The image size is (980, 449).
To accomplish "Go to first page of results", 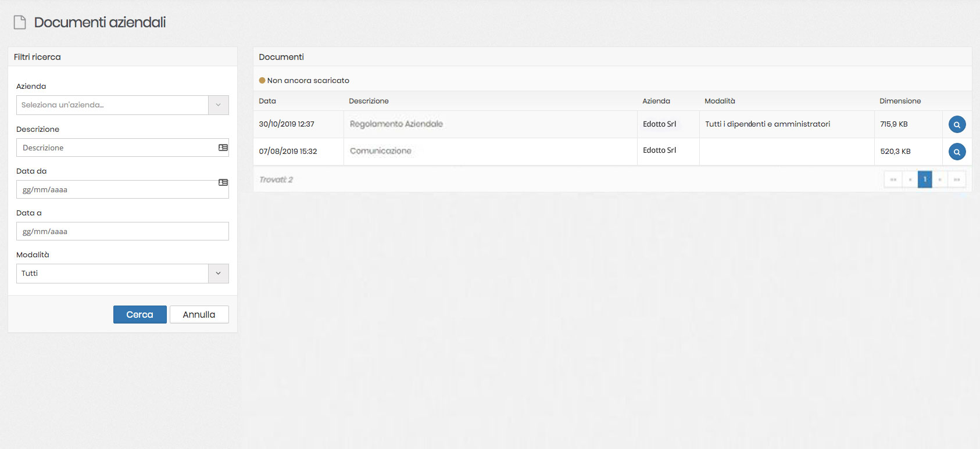I will click(893, 179).
